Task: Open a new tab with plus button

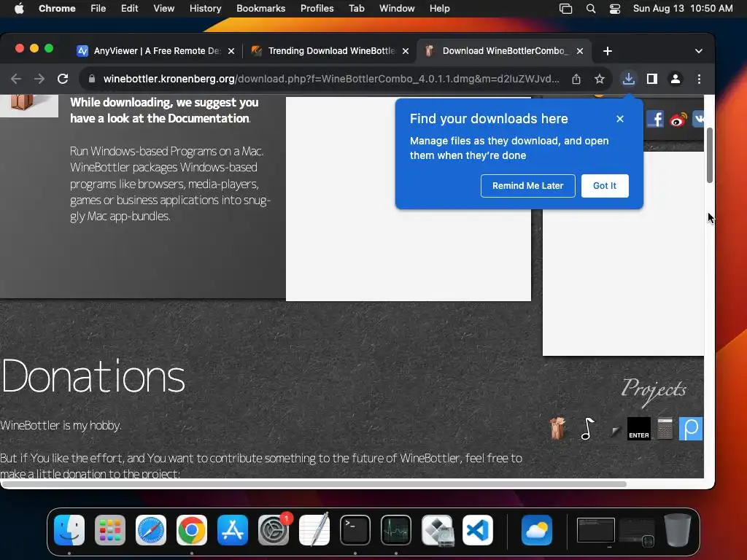Action: pyautogui.click(x=608, y=51)
